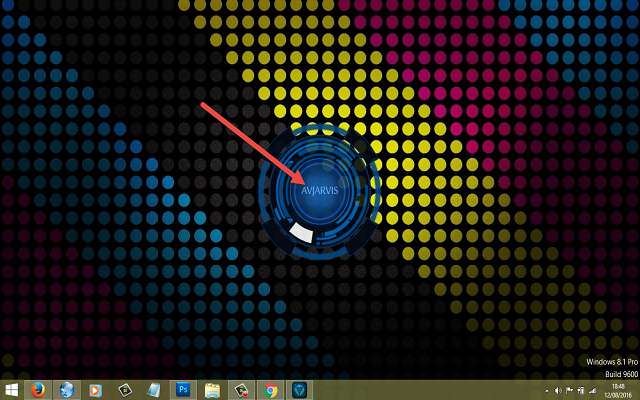The width and height of the screenshot is (640, 400).
Task: Click the AVJARVIS text in the widget
Action: [320, 190]
